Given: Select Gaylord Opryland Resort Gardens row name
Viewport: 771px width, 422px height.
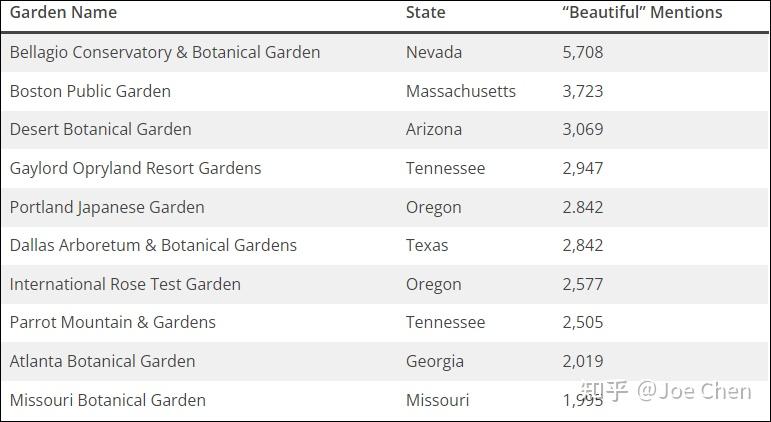Looking at the screenshot, I should coord(135,168).
